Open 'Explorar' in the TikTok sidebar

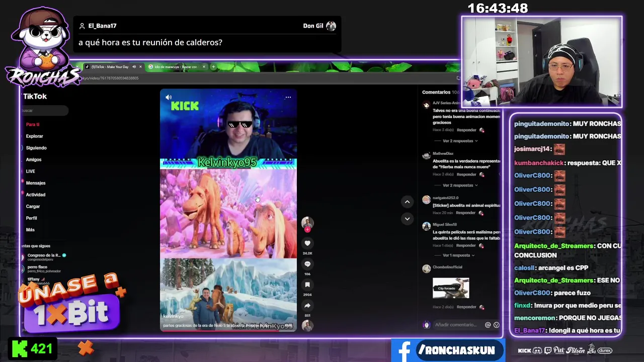point(34,136)
